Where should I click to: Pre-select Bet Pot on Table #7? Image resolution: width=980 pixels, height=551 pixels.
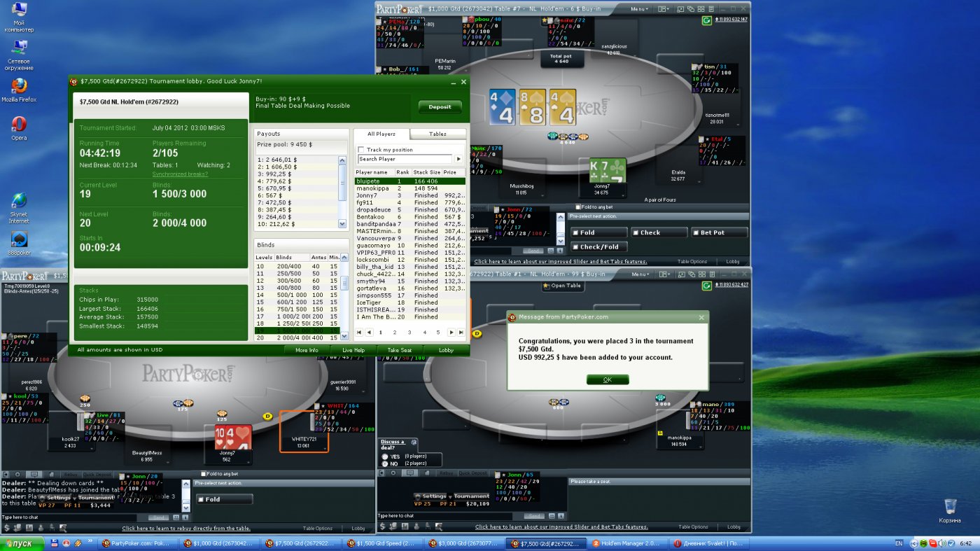(x=720, y=232)
